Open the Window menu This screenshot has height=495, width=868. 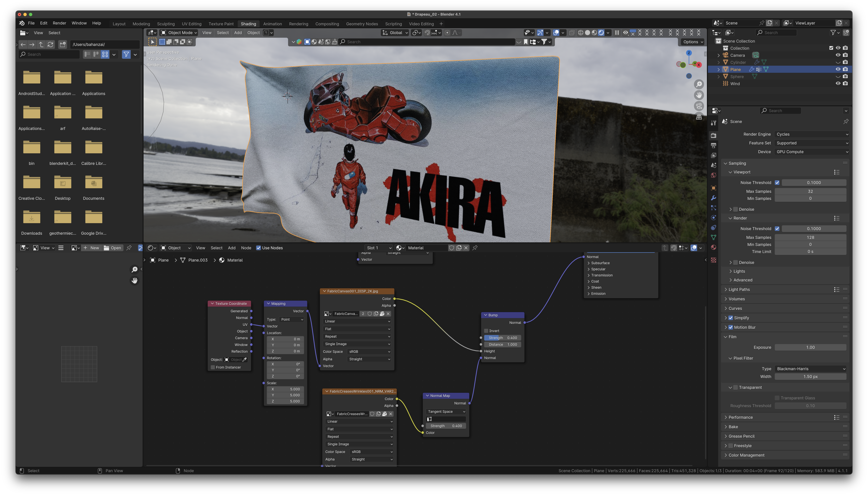79,23
